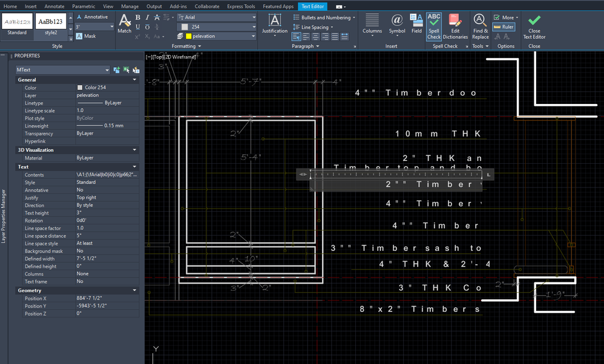Click the Mask button
604x364 pixels.
pos(86,36)
